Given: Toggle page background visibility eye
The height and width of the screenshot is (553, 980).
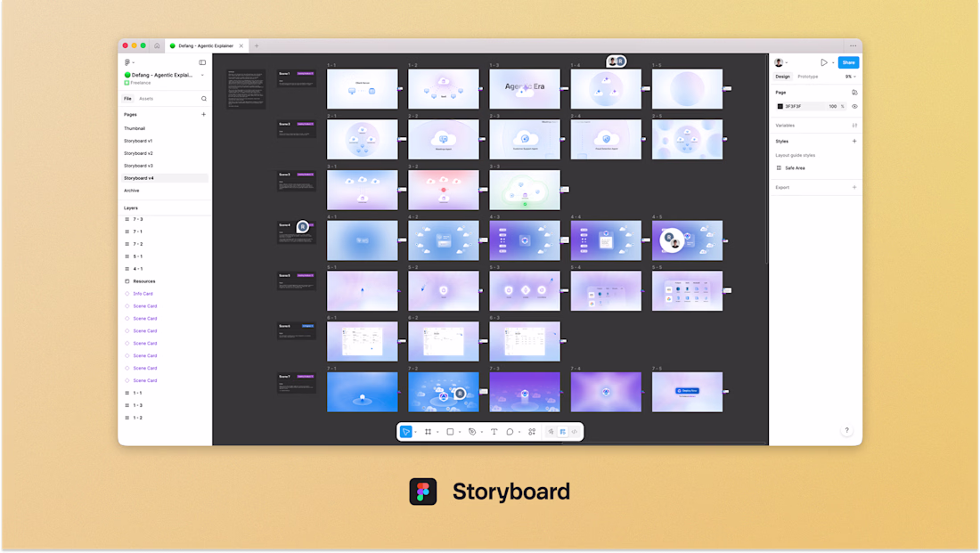Looking at the screenshot, I should click(854, 106).
